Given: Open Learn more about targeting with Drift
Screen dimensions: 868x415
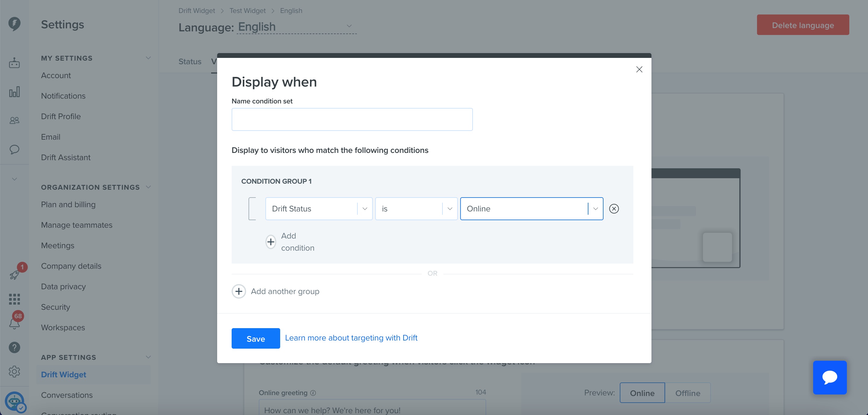Looking at the screenshot, I should click(x=351, y=338).
